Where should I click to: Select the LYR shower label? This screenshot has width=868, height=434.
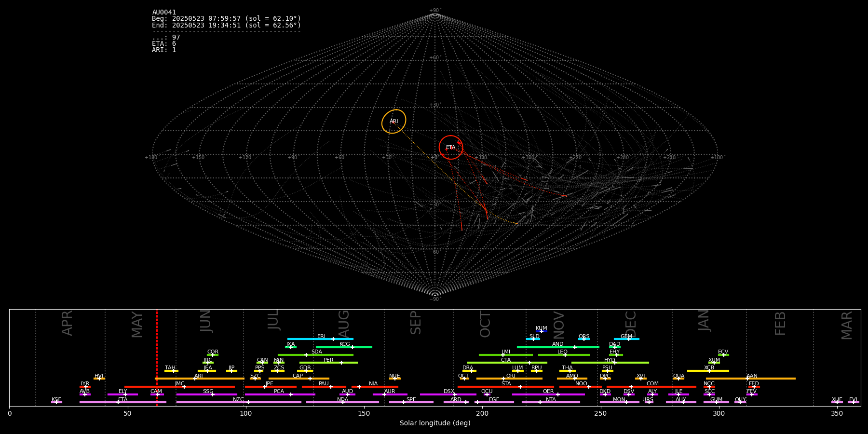(x=85, y=384)
